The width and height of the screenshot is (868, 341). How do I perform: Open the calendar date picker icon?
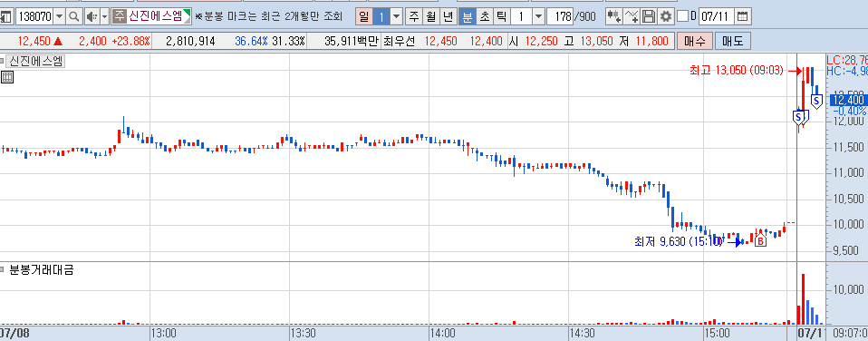coord(744,16)
